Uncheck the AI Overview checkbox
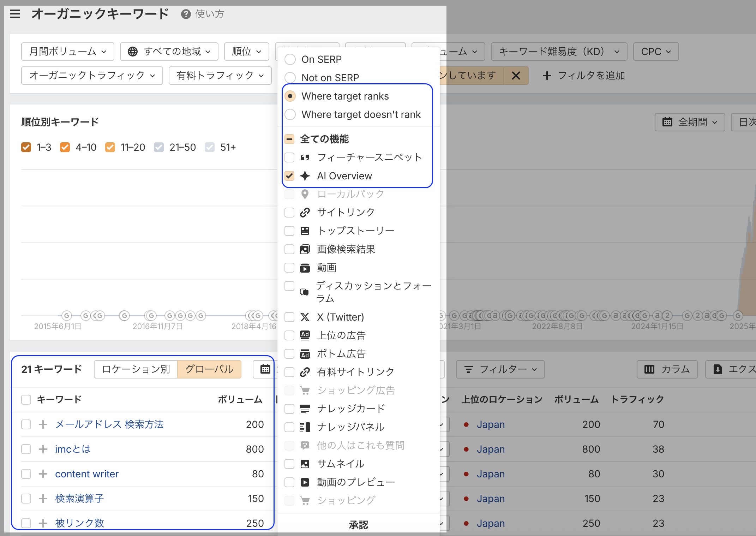The height and width of the screenshot is (536, 756). 289,176
